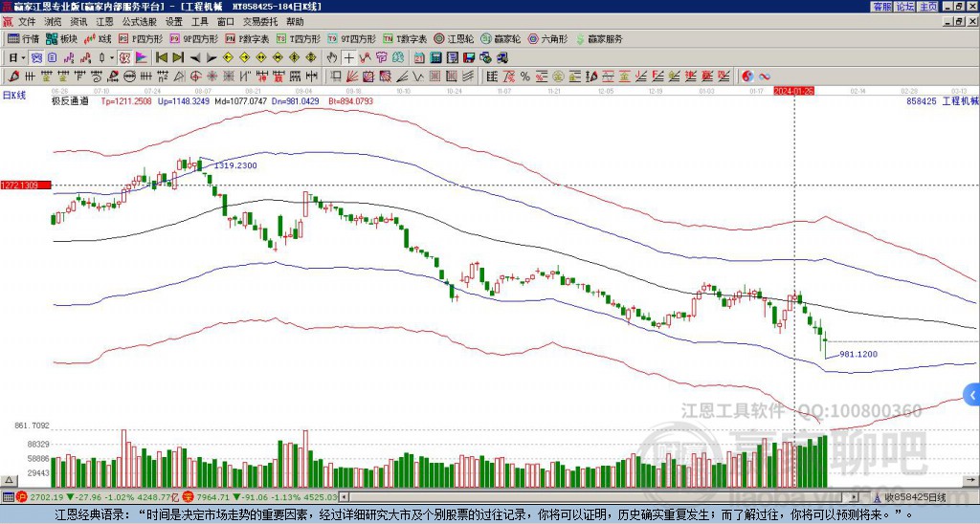Click the gold 金 circle icon
Viewport: 980px width, 524px height.
coord(558,76)
